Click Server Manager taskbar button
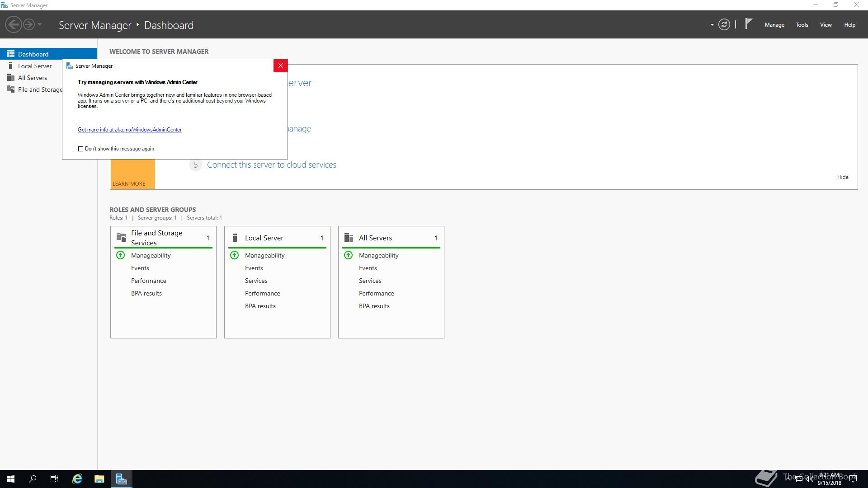868x488 pixels. point(121,479)
